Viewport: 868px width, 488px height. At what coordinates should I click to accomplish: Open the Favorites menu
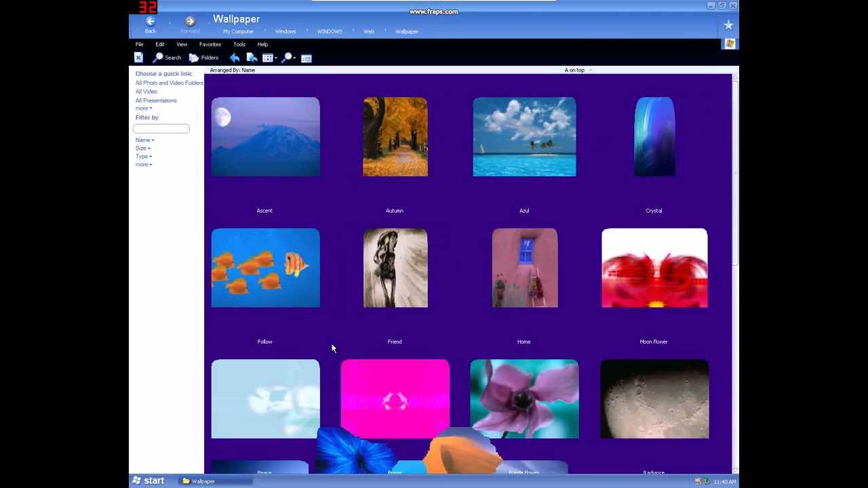(x=210, y=44)
